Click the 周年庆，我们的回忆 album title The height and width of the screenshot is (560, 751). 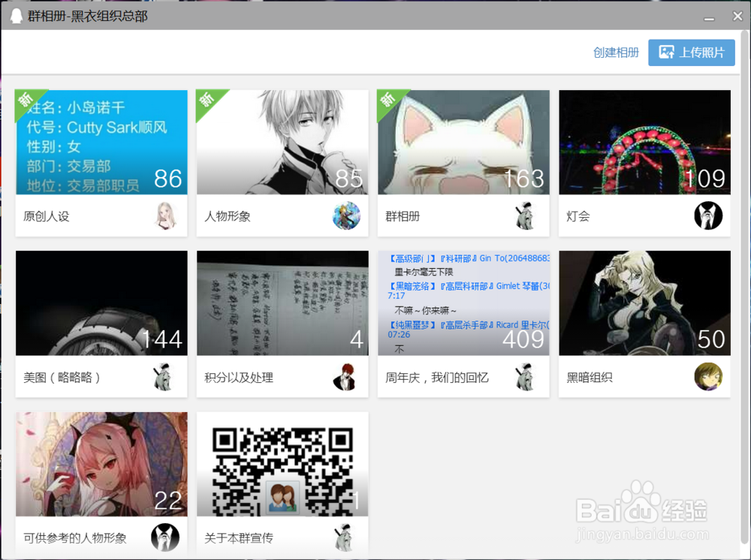(x=437, y=377)
